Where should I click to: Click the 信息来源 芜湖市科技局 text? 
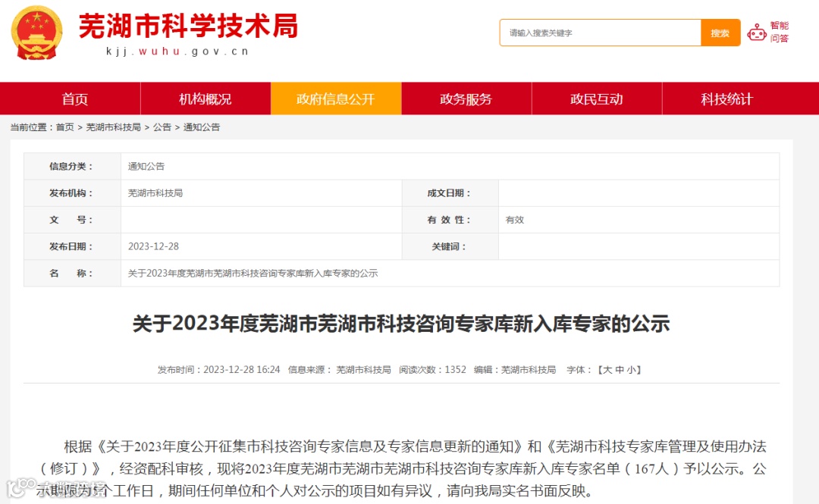point(340,370)
